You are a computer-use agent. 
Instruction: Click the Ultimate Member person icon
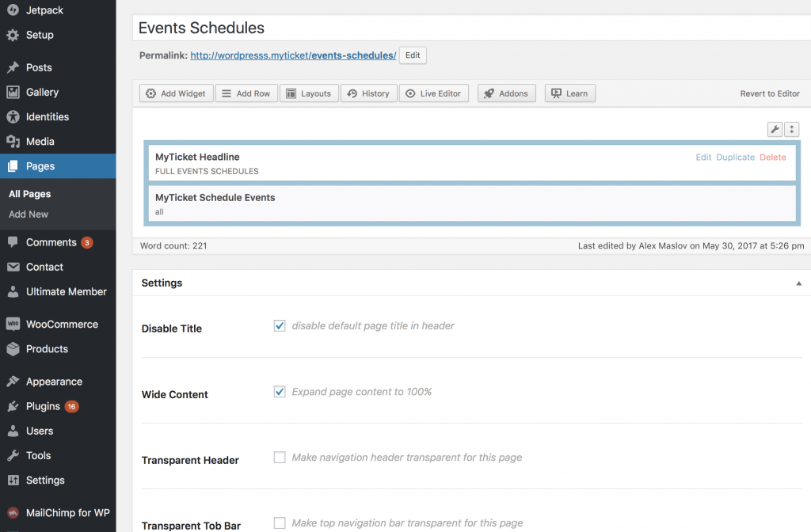[13, 291]
